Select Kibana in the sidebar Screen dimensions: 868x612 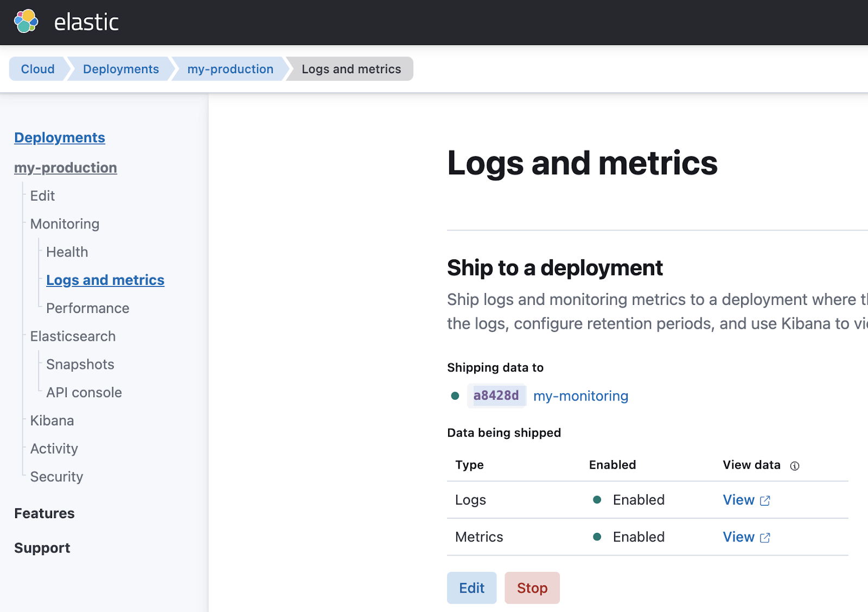(52, 420)
